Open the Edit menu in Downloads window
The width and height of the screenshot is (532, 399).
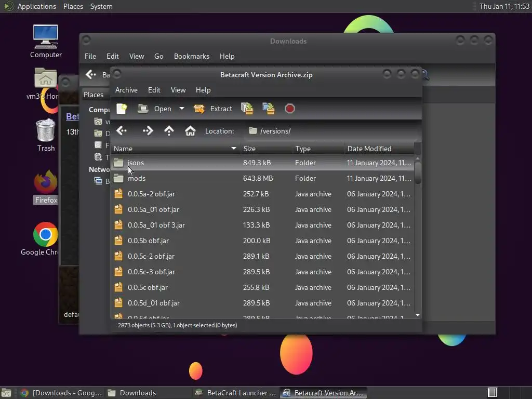click(x=113, y=56)
